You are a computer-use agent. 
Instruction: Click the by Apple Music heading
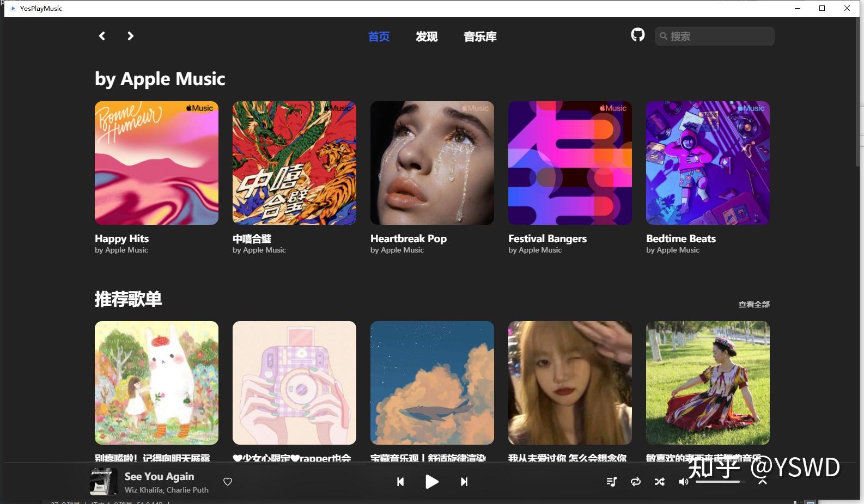click(x=160, y=79)
